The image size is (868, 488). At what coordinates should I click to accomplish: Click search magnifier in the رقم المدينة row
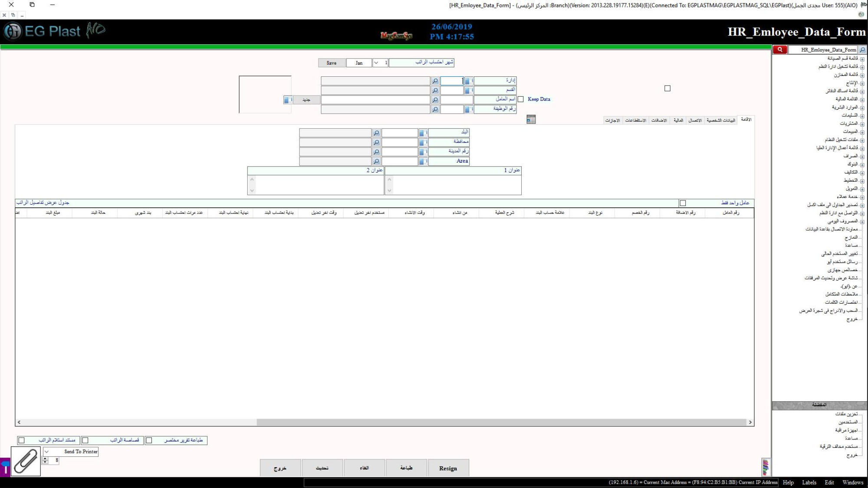coord(376,152)
